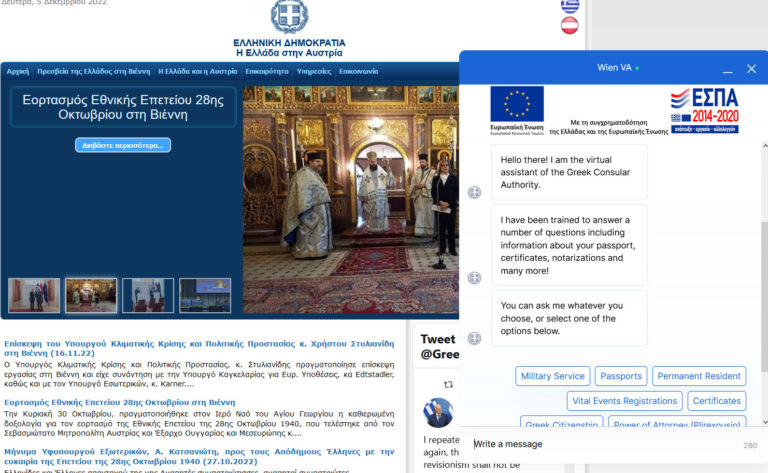Screen dimensions: 768x473
Task: Click the retweet icon in Tweets panel
Action: tap(448, 384)
